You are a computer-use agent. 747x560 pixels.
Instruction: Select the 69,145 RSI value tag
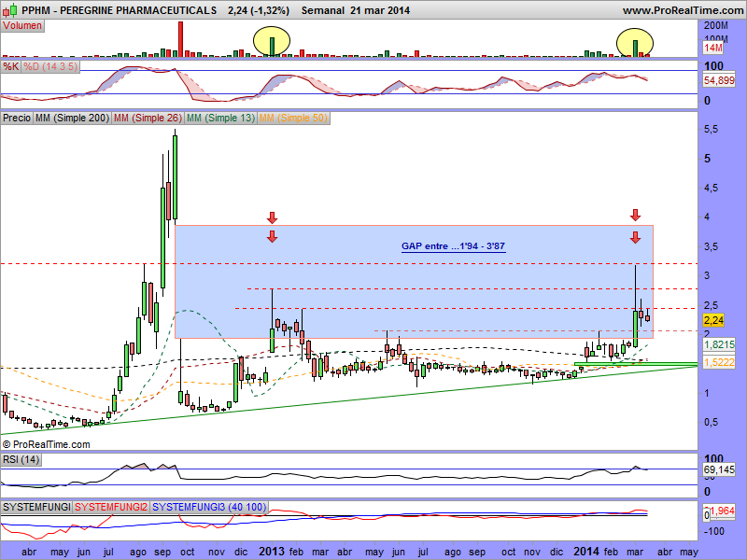pyautogui.click(x=719, y=470)
